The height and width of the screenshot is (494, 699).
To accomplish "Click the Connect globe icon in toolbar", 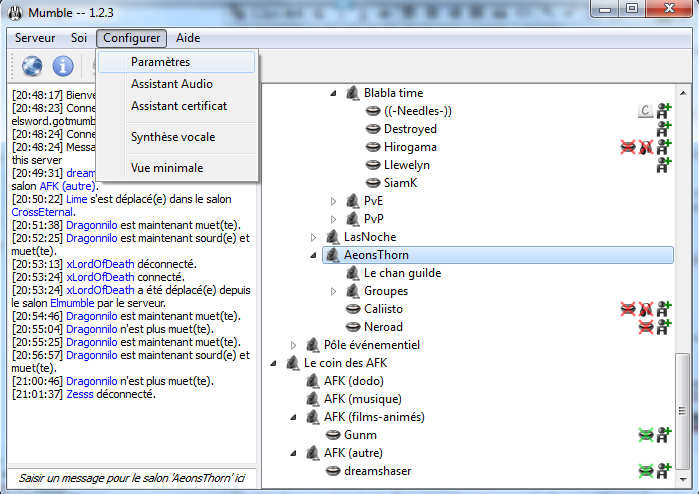I will [32, 66].
